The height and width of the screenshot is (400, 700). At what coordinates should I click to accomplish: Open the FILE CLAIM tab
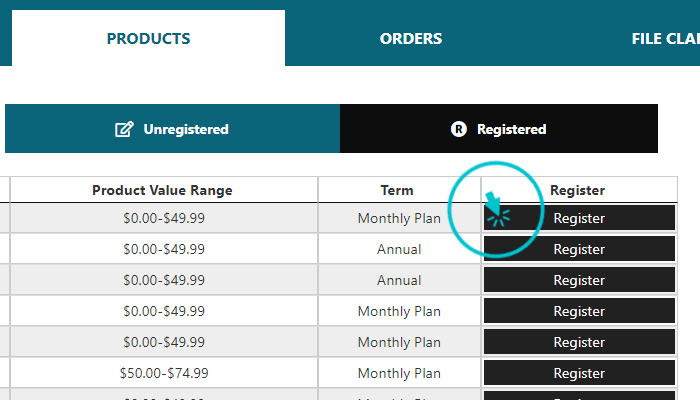tap(665, 38)
